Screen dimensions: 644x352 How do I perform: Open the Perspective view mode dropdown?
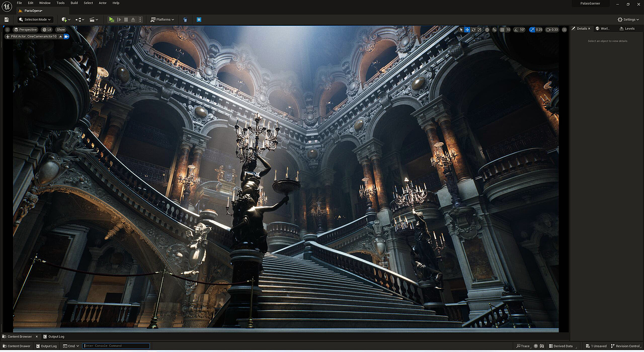(x=26, y=30)
